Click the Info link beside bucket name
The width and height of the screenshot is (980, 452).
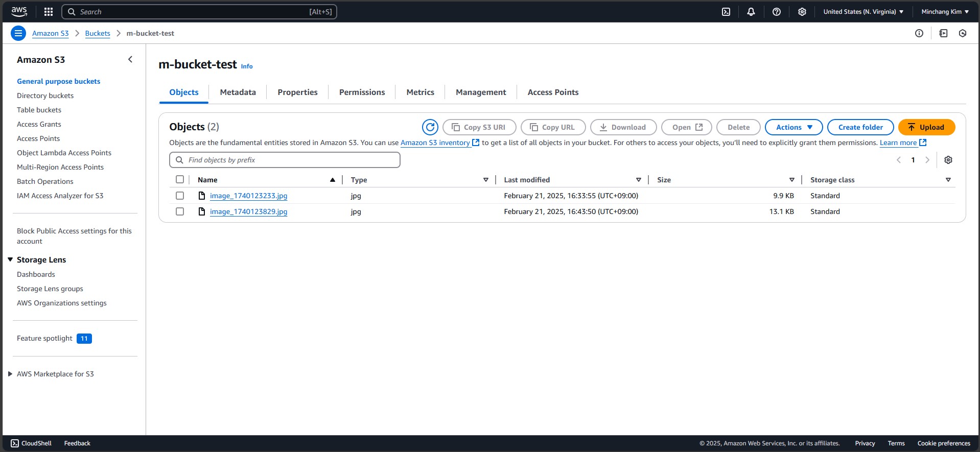247,66
